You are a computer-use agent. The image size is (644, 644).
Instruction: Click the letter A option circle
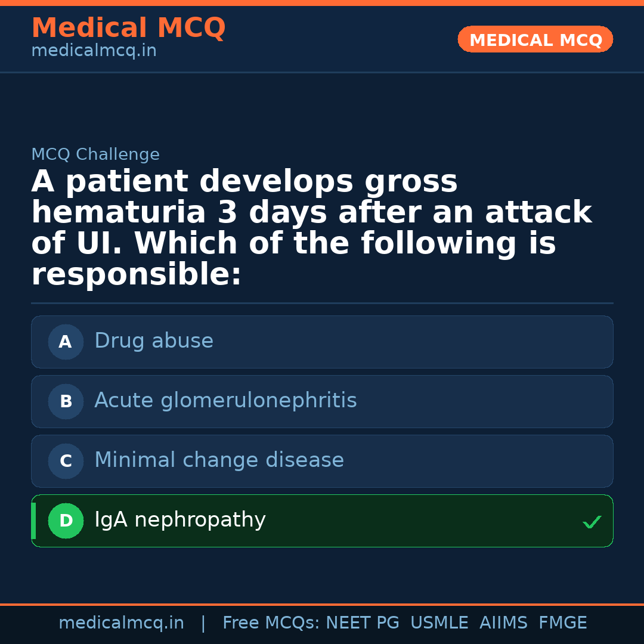click(66, 342)
